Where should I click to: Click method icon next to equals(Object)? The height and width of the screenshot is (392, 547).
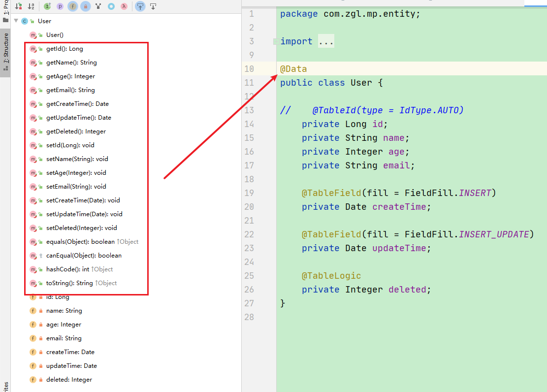coord(33,242)
